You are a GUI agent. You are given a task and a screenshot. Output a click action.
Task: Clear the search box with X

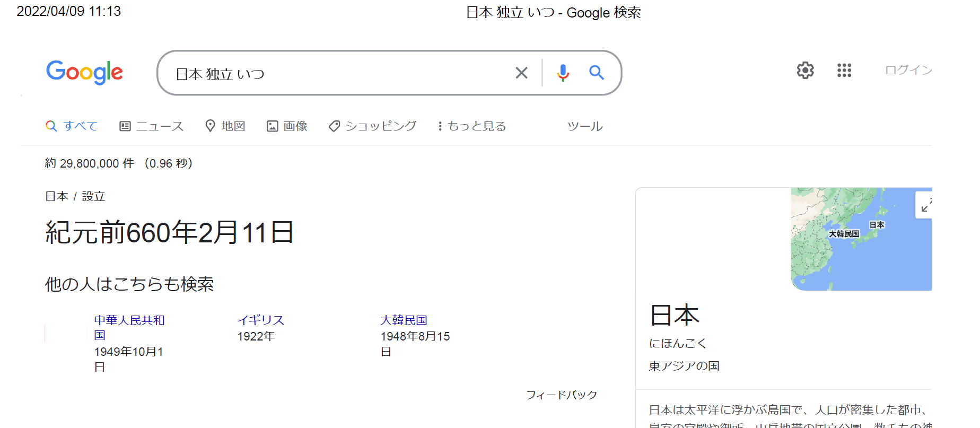pyautogui.click(x=521, y=73)
